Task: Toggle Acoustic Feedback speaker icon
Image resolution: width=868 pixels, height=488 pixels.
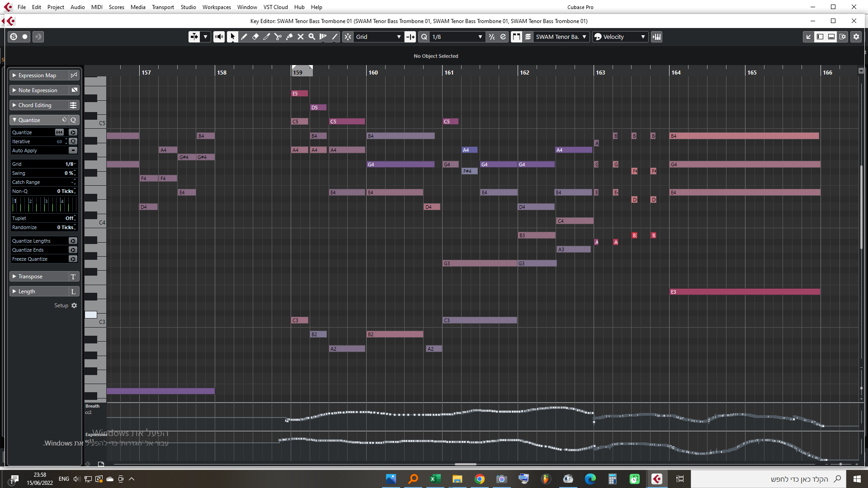Action: coord(219,37)
